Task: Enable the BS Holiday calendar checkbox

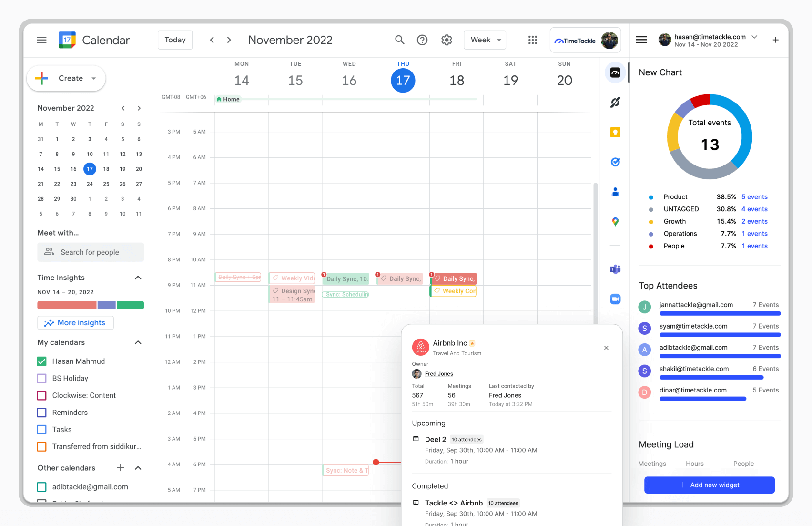Action: click(42, 379)
